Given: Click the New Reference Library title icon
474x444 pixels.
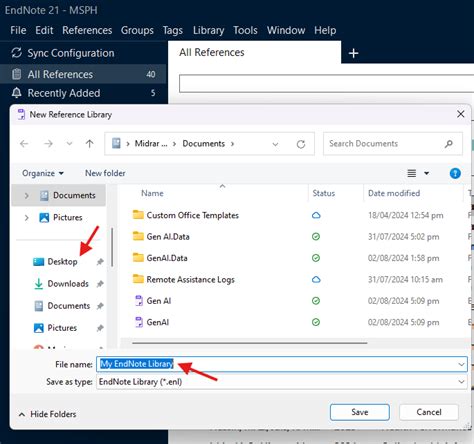Looking at the screenshot, I should point(21,114).
